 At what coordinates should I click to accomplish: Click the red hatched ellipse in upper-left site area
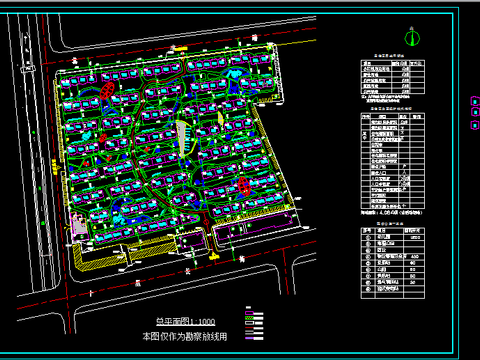[x=107, y=90]
